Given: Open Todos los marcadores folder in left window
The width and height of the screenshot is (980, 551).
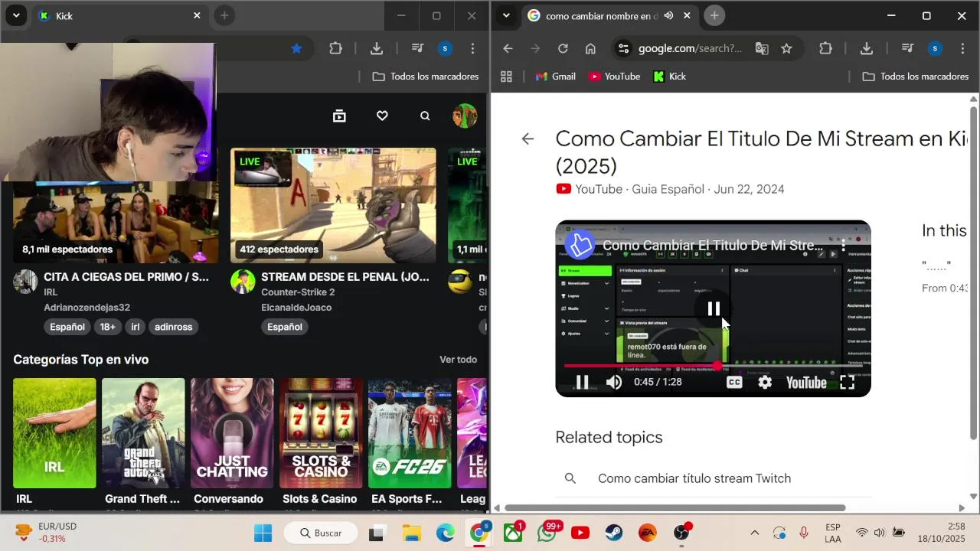Looking at the screenshot, I should point(425,77).
